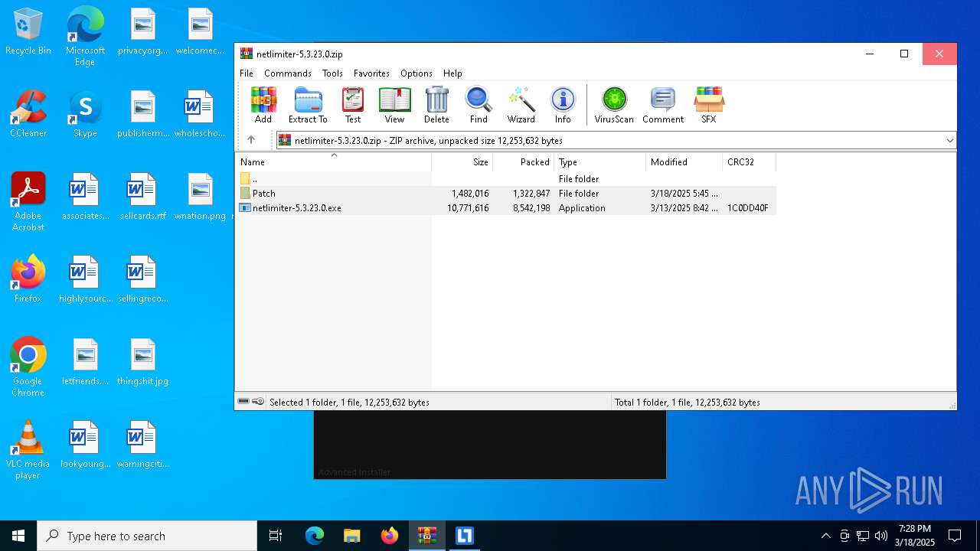Viewport: 980px width, 551px height.
Task: Select Skype desktop shortcut
Action: click(x=85, y=115)
